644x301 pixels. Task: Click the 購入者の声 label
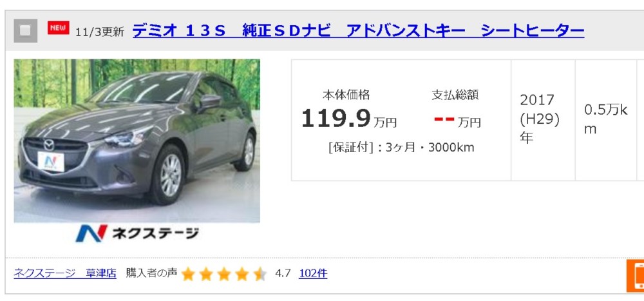point(151,273)
